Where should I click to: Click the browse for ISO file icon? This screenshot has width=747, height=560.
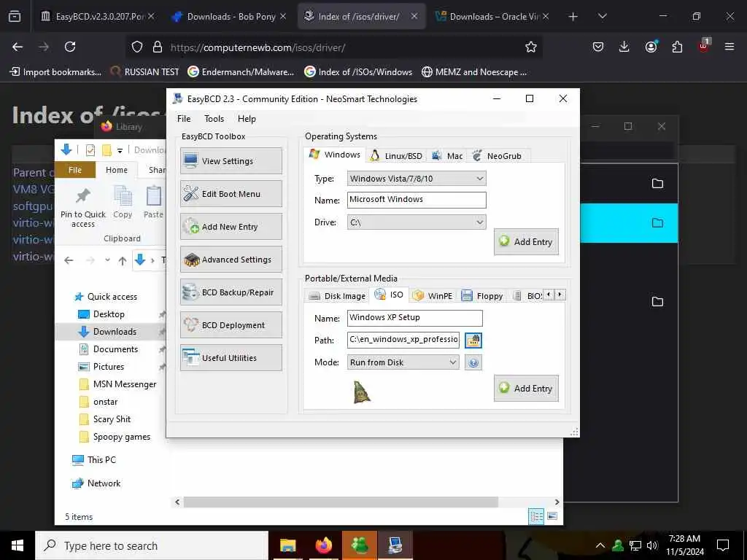[473, 340]
